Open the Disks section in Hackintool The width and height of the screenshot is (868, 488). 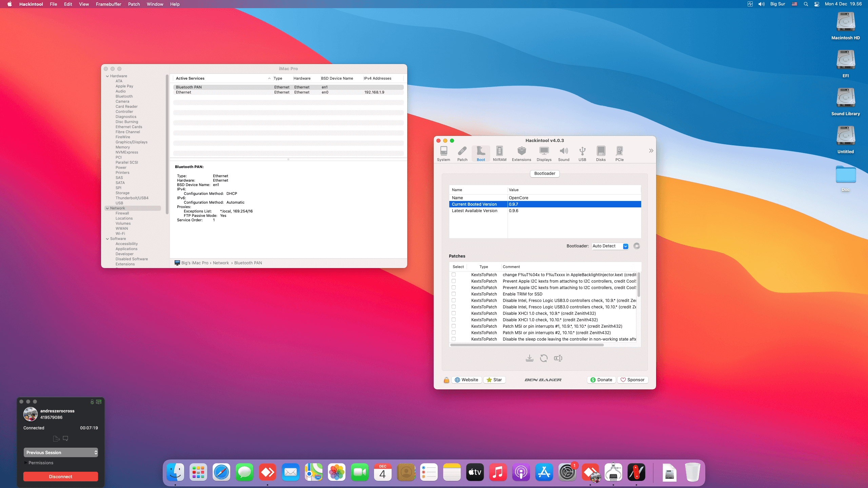coord(601,154)
